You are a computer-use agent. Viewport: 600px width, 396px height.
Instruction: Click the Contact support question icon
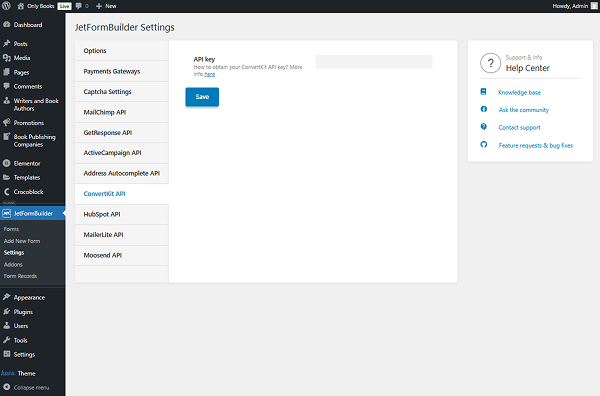(x=484, y=127)
